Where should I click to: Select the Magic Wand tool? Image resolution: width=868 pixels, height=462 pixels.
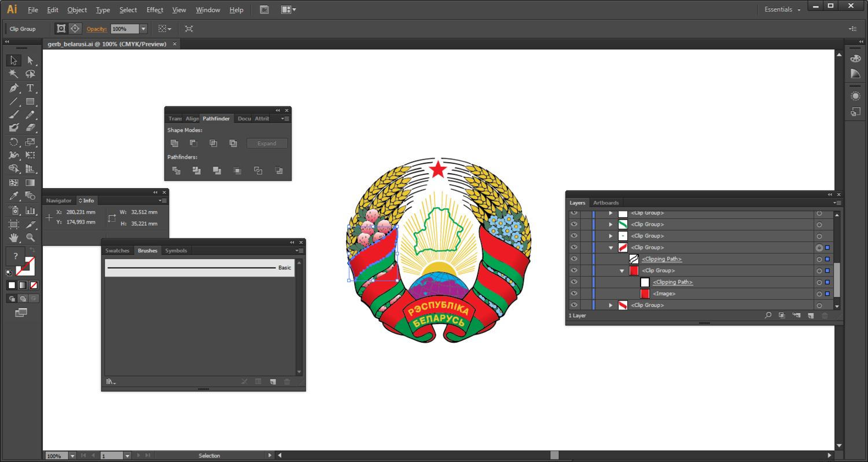(x=13, y=74)
